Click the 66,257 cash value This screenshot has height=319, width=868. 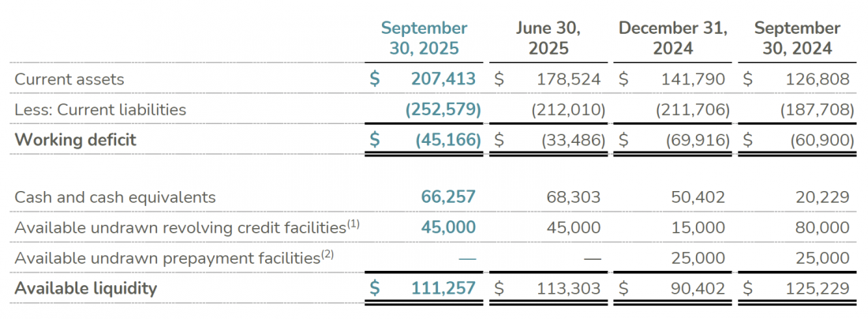click(x=447, y=197)
